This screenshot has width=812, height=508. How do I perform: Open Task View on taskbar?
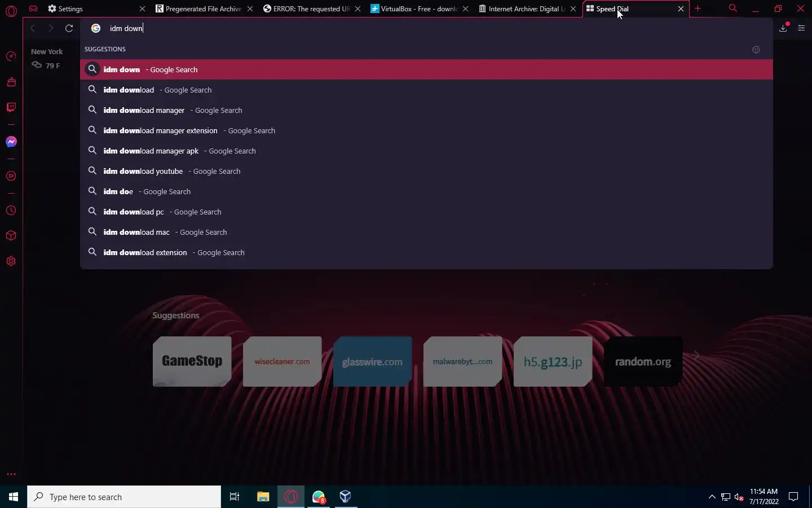(235, 497)
